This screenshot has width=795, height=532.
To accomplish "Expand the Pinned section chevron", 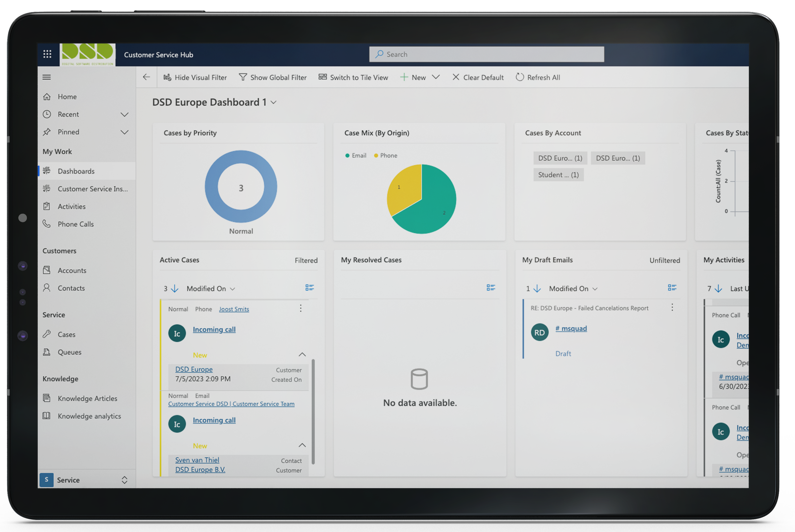I will point(125,132).
